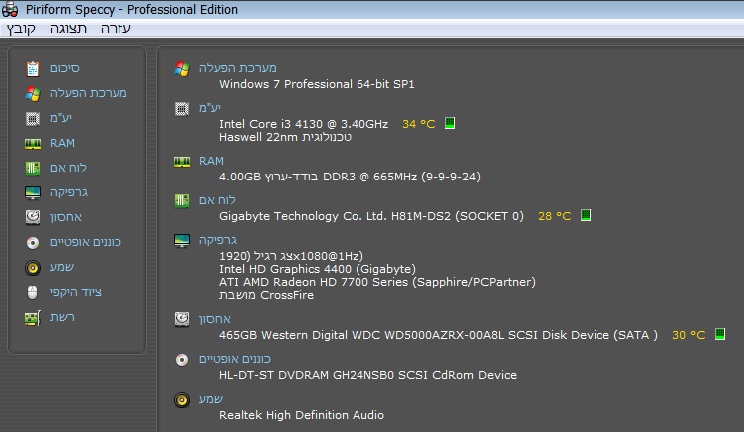This screenshot has height=432, width=744.
Task: Open the תצוגה (View) menu
Action: [x=68, y=29]
